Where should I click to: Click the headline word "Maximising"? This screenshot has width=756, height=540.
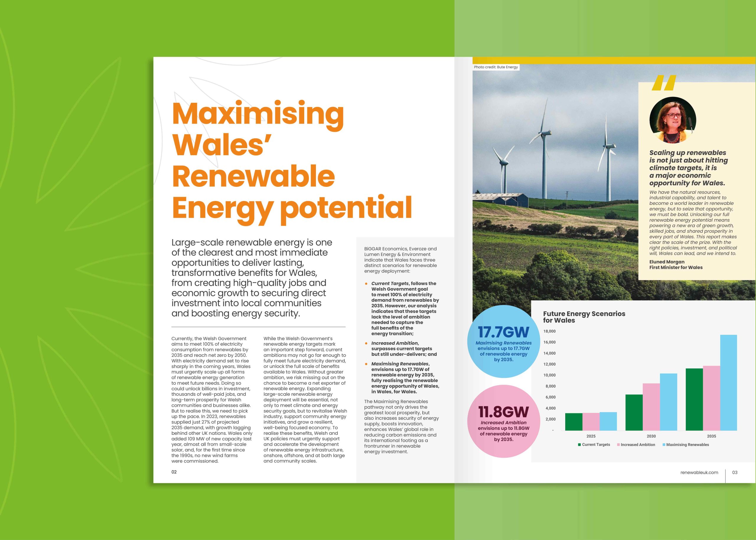(258, 116)
